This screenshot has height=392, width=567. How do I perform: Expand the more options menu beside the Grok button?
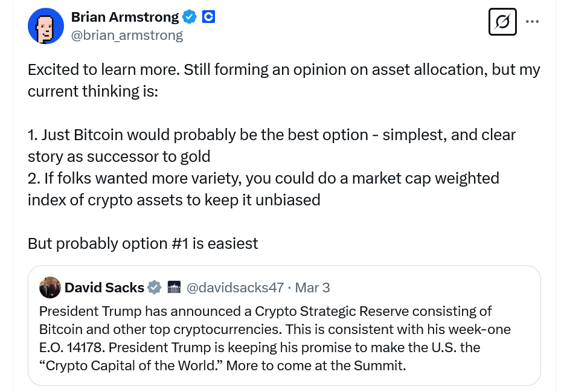pos(532,21)
